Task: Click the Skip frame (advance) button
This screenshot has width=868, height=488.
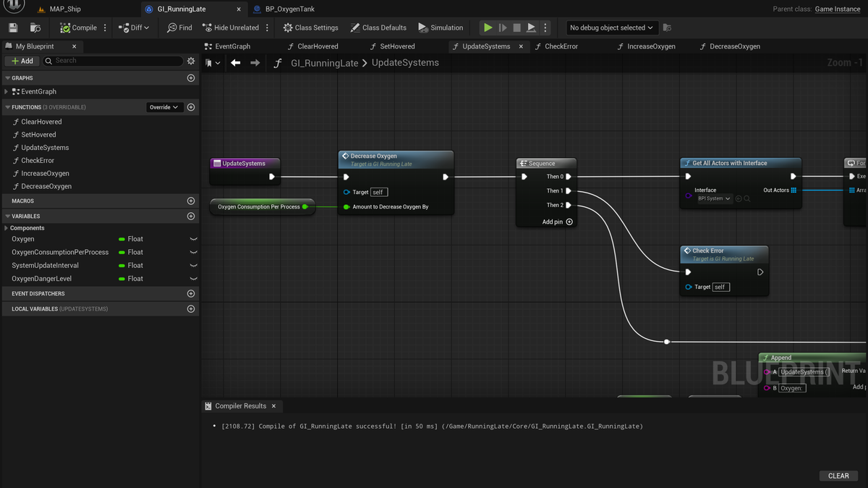Action: [x=503, y=28]
